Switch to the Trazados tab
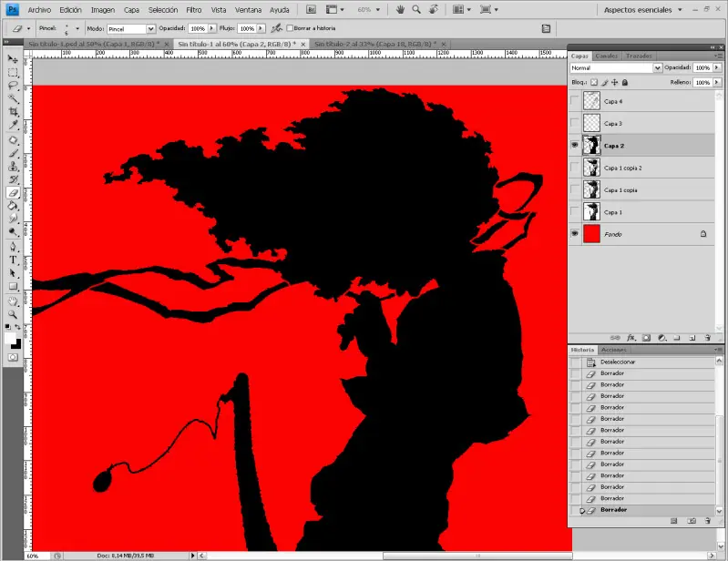This screenshot has width=728, height=561. (639, 56)
